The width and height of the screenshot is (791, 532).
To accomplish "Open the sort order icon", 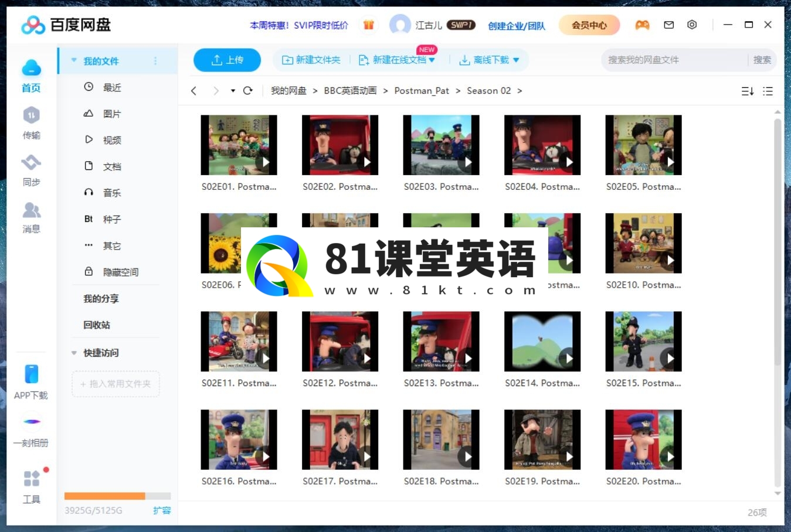I will [x=748, y=91].
